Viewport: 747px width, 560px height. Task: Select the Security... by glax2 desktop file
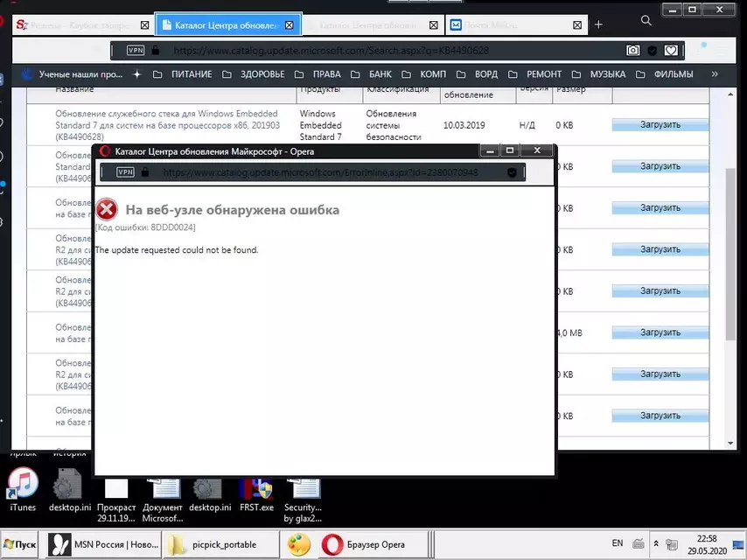303,500
